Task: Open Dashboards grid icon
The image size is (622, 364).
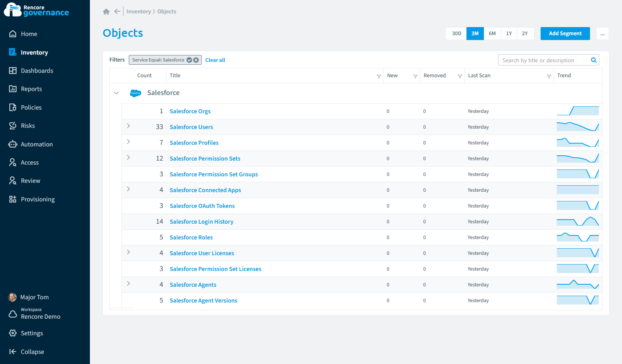Action: pyautogui.click(x=13, y=70)
